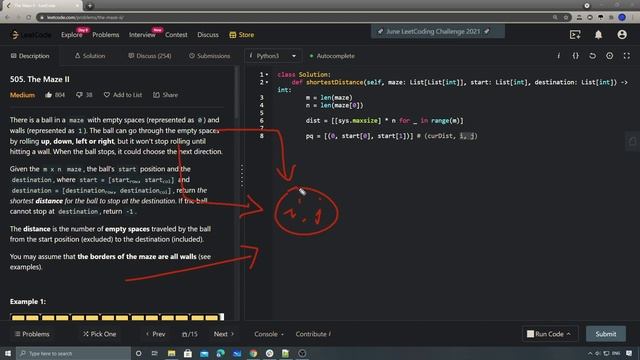This screenshot has height=360, width=640.
Task: Click Add to List
Action: tap(123, 95)
